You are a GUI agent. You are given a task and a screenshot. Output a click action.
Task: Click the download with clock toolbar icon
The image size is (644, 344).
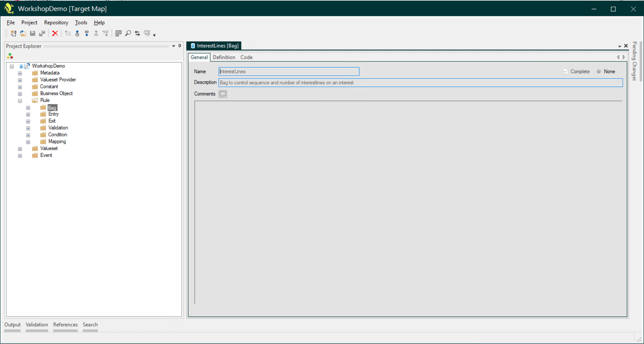coord(77,33)
